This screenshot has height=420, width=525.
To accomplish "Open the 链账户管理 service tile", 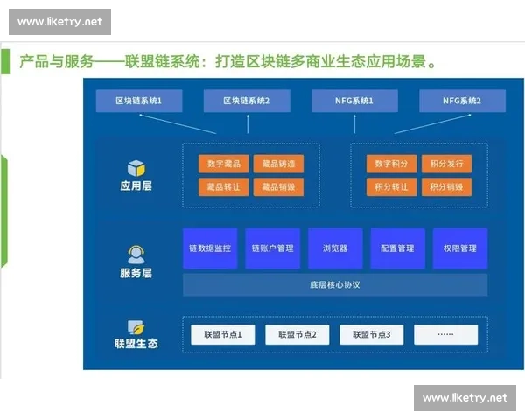I will point(272,248).
